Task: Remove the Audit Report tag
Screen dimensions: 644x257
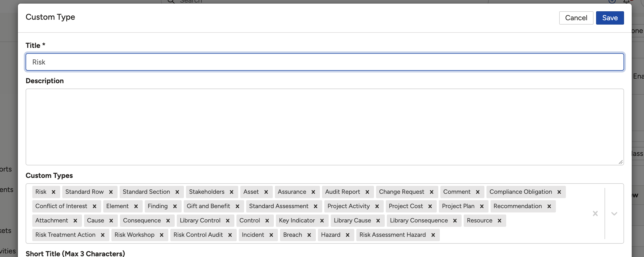Action: point(367,192)
